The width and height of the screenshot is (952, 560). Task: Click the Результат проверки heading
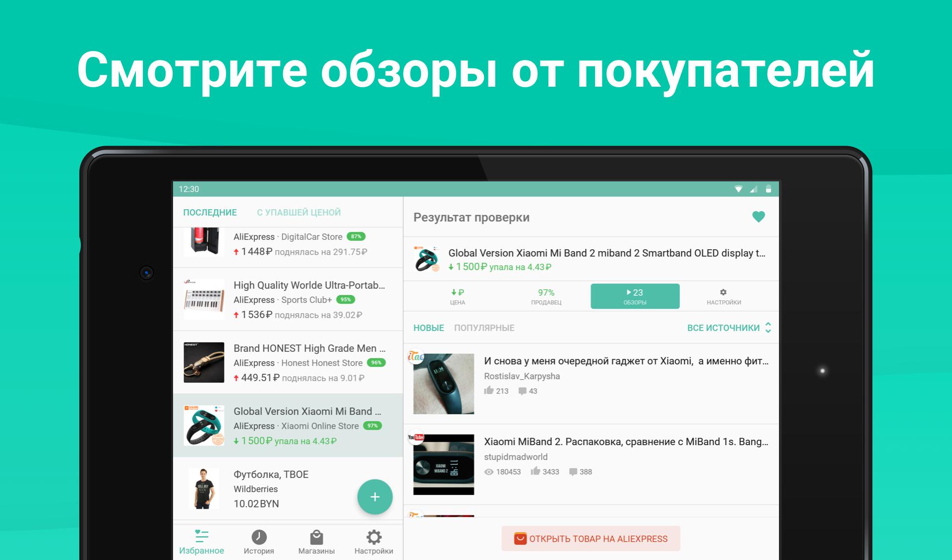[x=472, y=217]
